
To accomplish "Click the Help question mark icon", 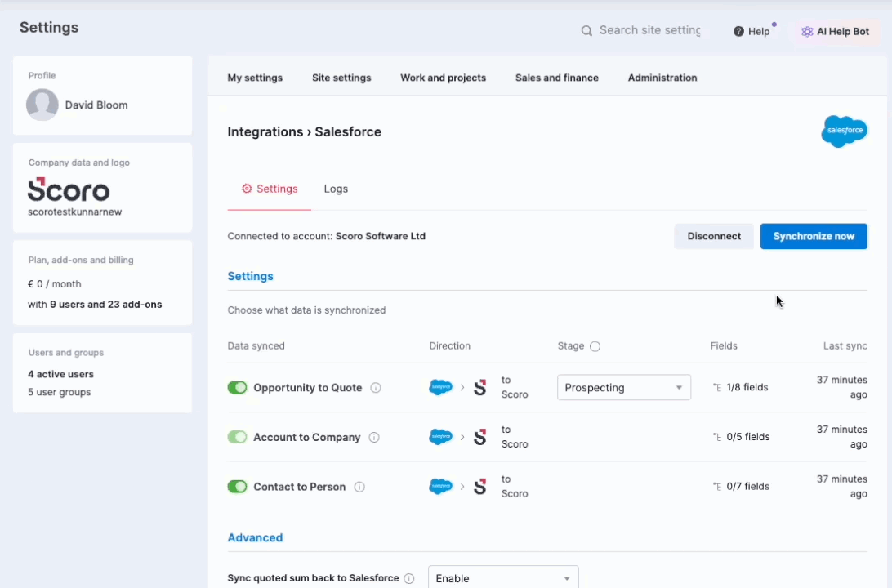I will [x=738, y=31].
